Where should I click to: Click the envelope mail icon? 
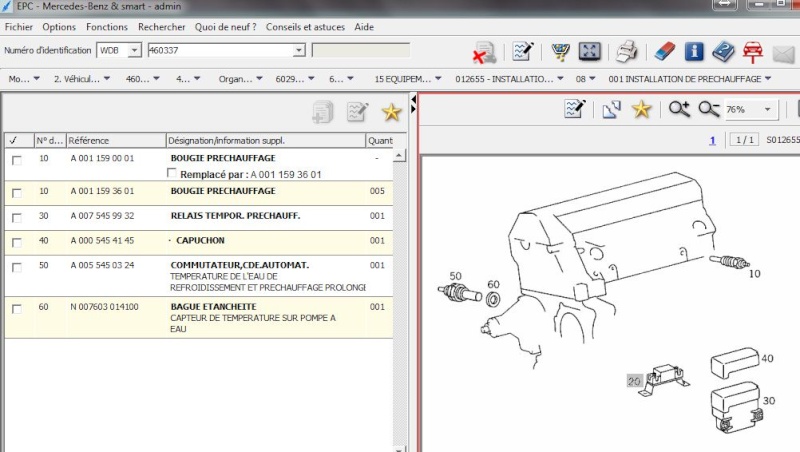tap(783, 54)
